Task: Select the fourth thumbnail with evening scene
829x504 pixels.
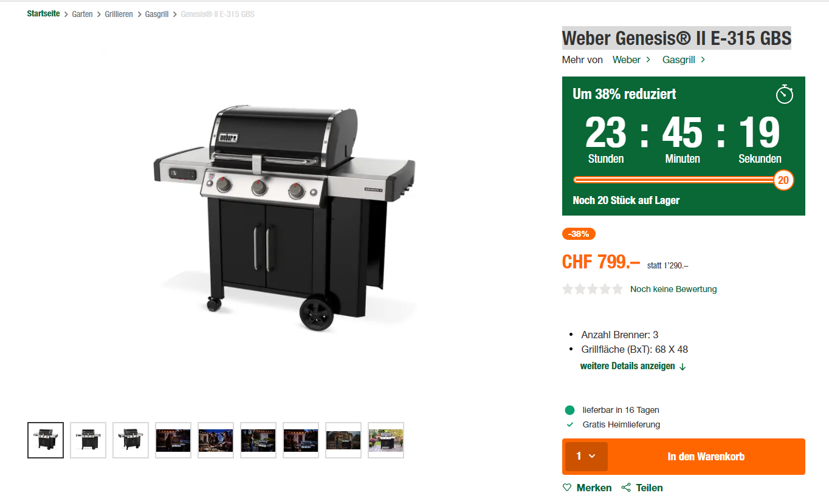Action: pyautogui.click(x=173, y=440)
